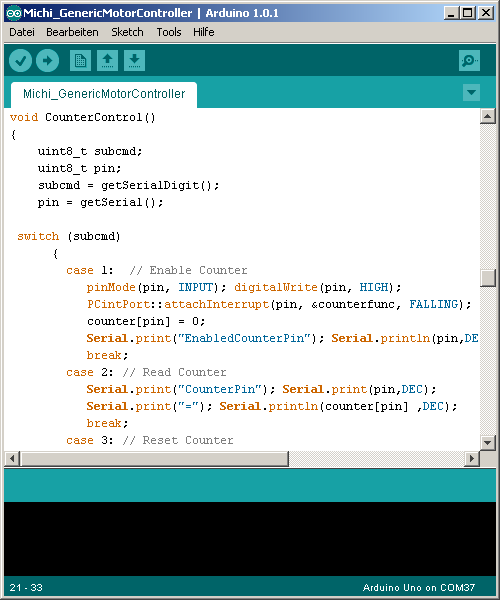Select the Michi_GenericMotorController tab
Screen dimensions: 500x600
(104, 94)
